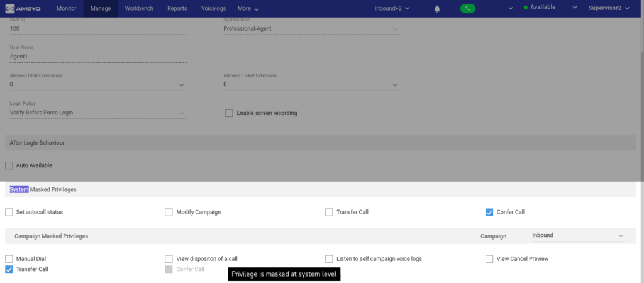The height and width of the screenshot is (283, 644).
Task: Click the Privilege is masked tooltip
Action: pyautogui.click(x=284, y=274)
